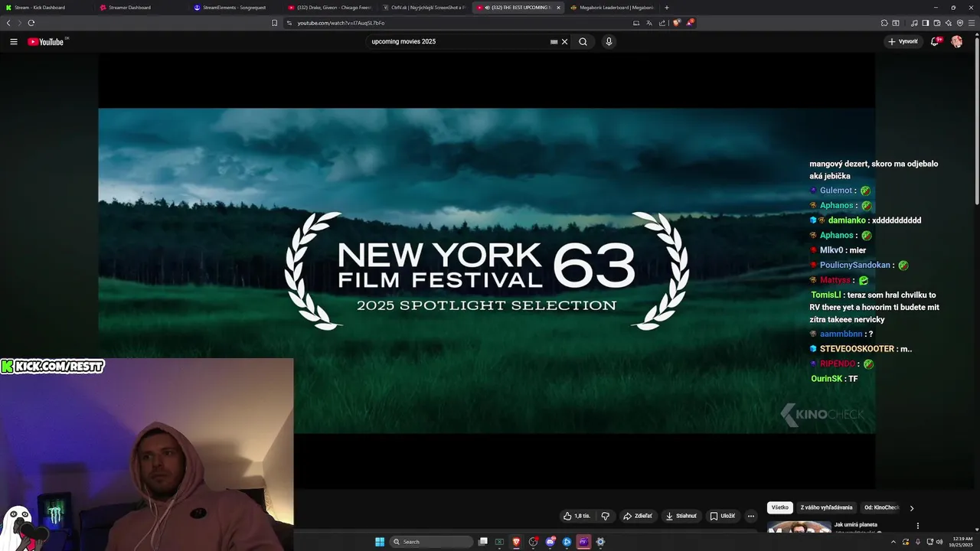Open the Settings gear in taskbar
Screen dimensions: 980x551
[600, 542]
